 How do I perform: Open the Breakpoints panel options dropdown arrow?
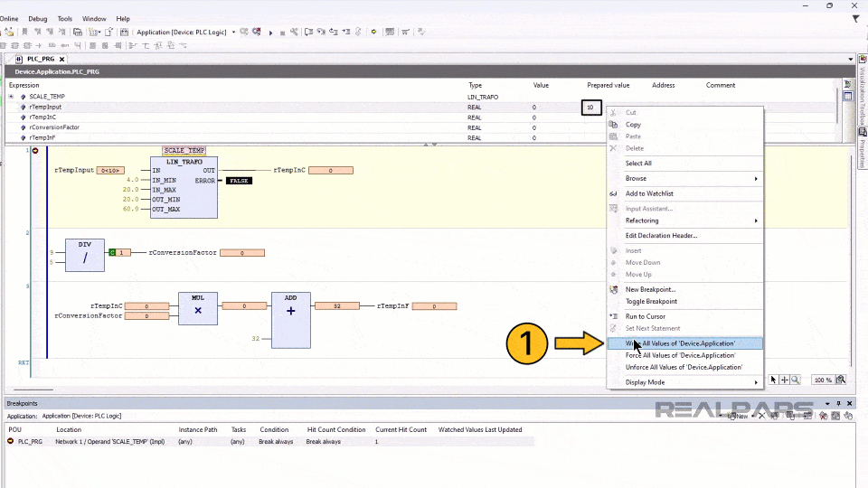(x=827, y=403)
